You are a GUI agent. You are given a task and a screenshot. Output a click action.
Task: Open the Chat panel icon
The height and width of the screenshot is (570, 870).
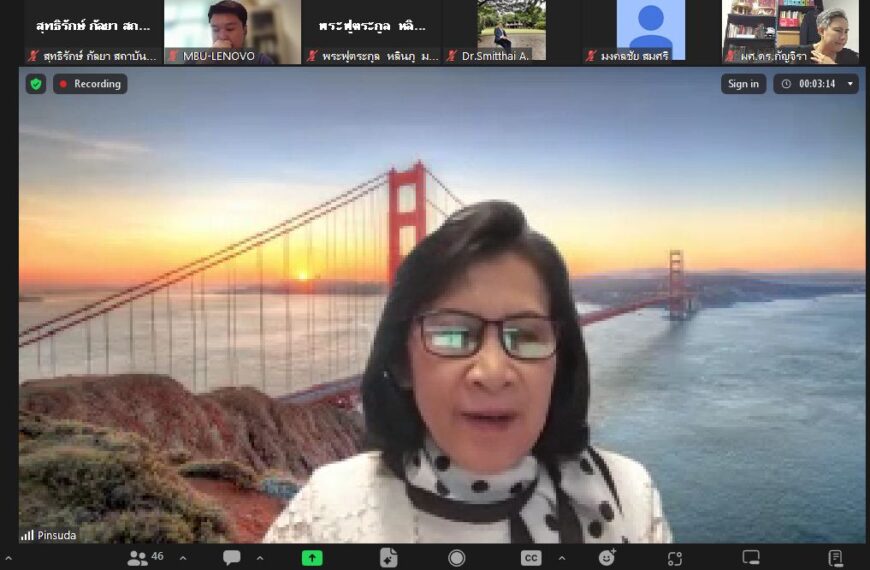click(x=232, y=558)
